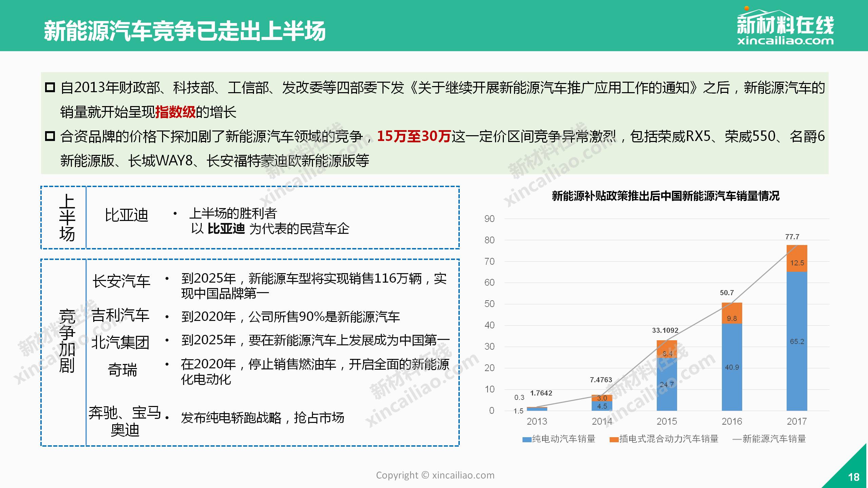Click the blue 纯电动汽车销量 legend marker
The image size is (868, 488).
click(x=527, y=440)
